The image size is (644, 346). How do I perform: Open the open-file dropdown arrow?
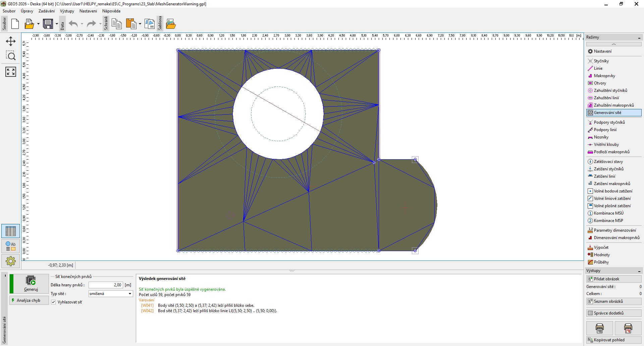point(38,24)
